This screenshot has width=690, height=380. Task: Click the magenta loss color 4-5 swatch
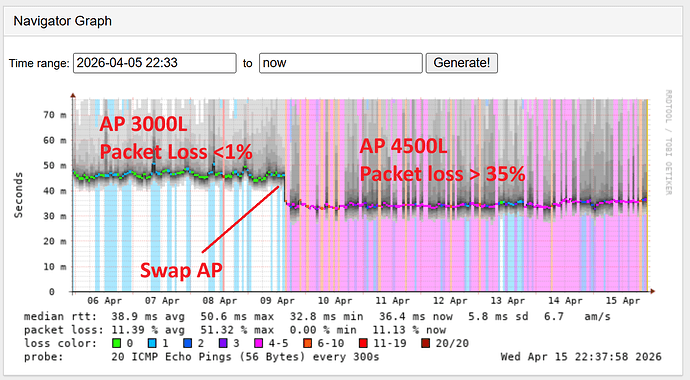point(259,343)
